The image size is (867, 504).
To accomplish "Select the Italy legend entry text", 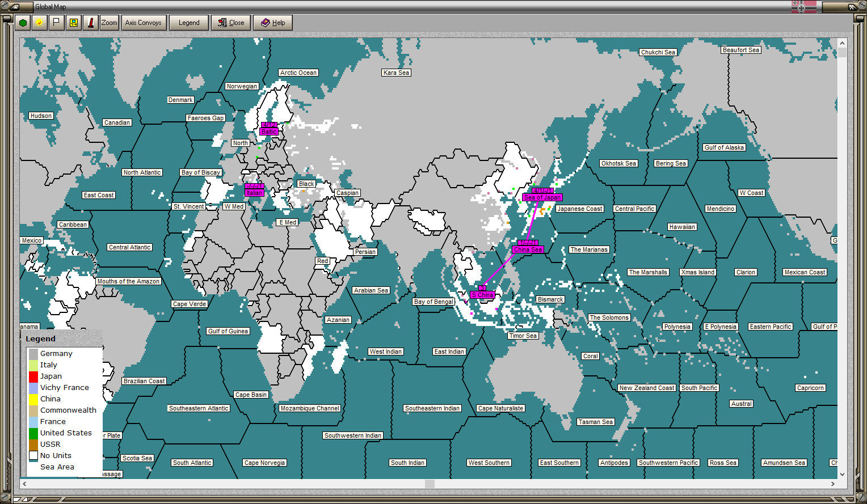I will tap(49, 365).
